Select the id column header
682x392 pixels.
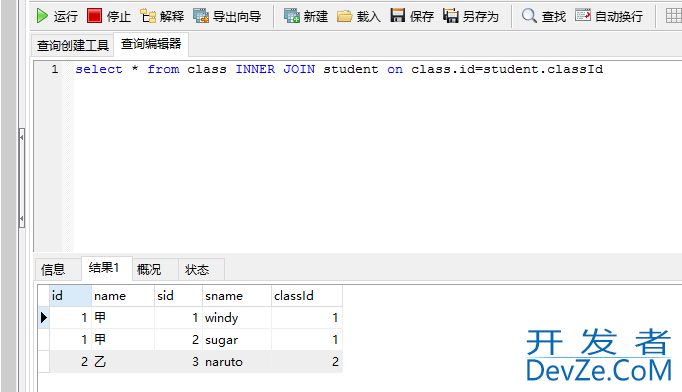click(70, 296)
